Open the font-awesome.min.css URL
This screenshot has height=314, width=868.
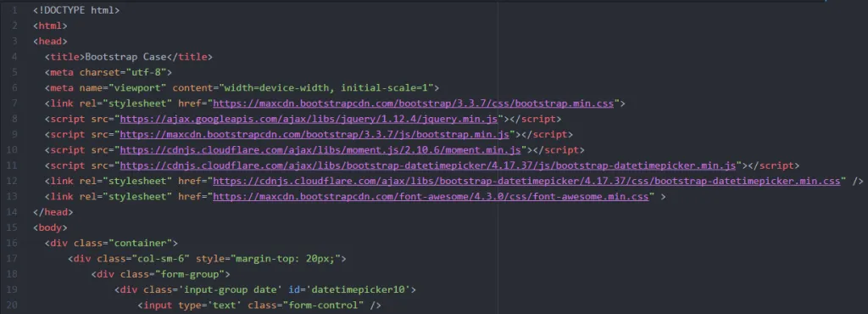(x=431, y=196)
